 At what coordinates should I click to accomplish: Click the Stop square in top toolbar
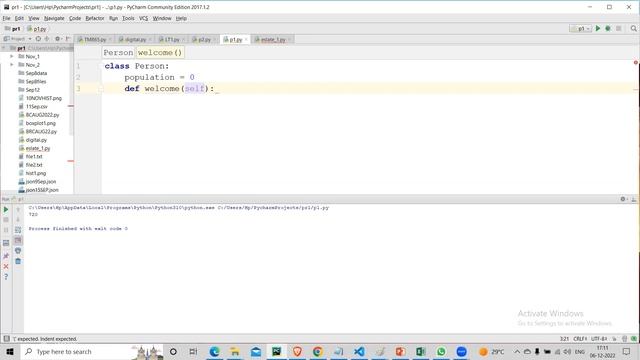click(619, 29)
